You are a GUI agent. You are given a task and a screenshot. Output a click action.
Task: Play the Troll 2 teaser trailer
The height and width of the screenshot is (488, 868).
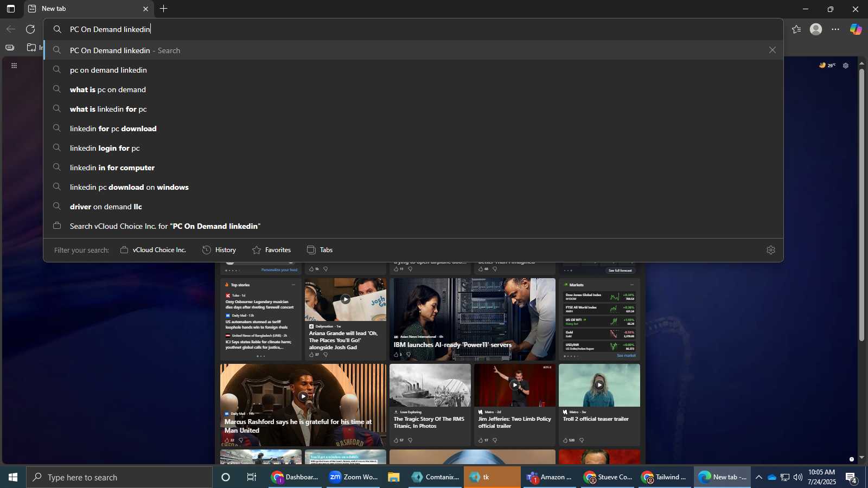[x=599, y=385]
